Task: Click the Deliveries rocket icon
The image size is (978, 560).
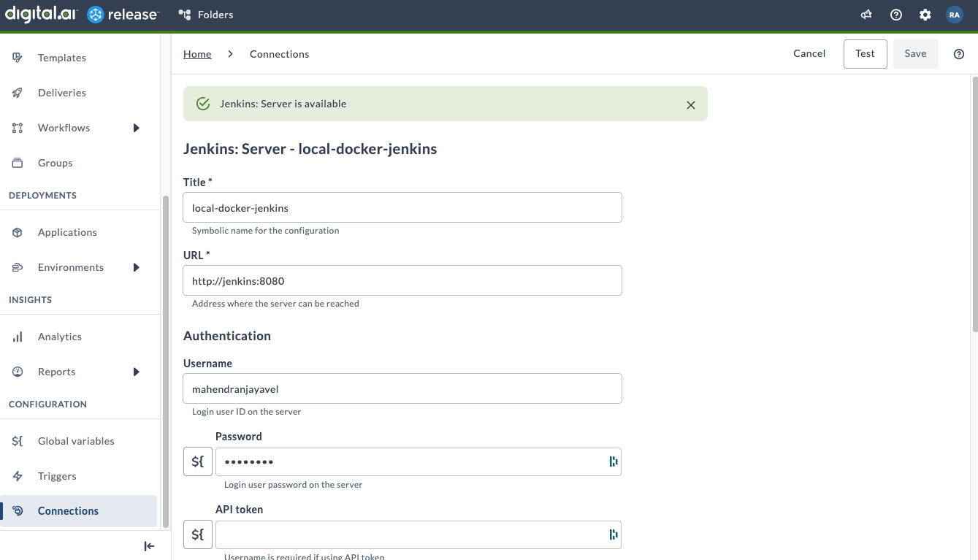Action: tap(18, 93)
